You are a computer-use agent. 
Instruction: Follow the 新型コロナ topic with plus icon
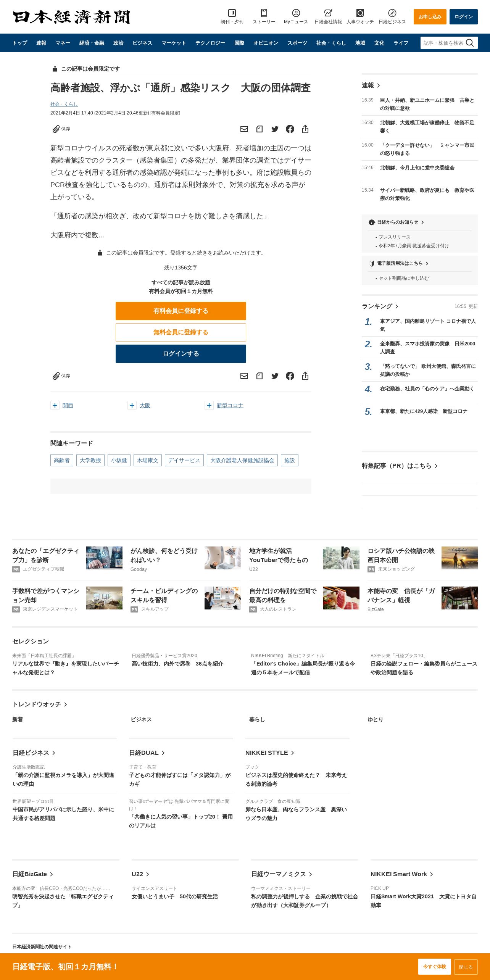pyautogui.click(x=209, y=405)
